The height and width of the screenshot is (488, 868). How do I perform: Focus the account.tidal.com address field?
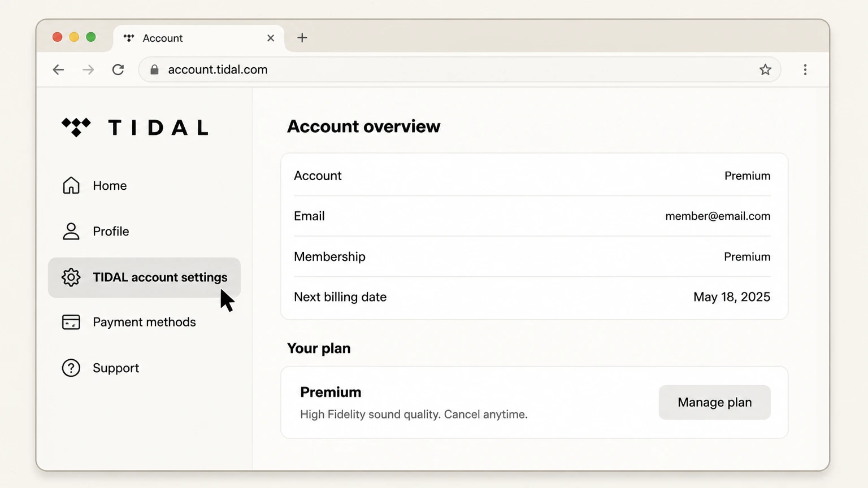[459, 69]
